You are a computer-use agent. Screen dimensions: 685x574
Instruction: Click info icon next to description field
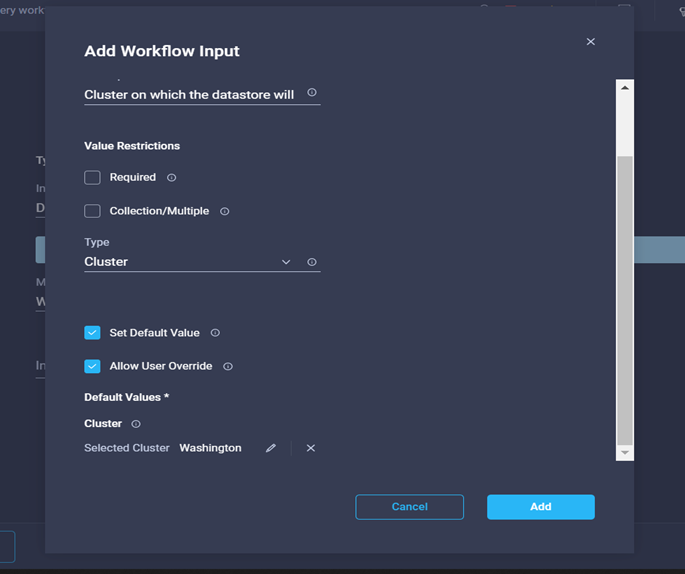coord(312,93)
